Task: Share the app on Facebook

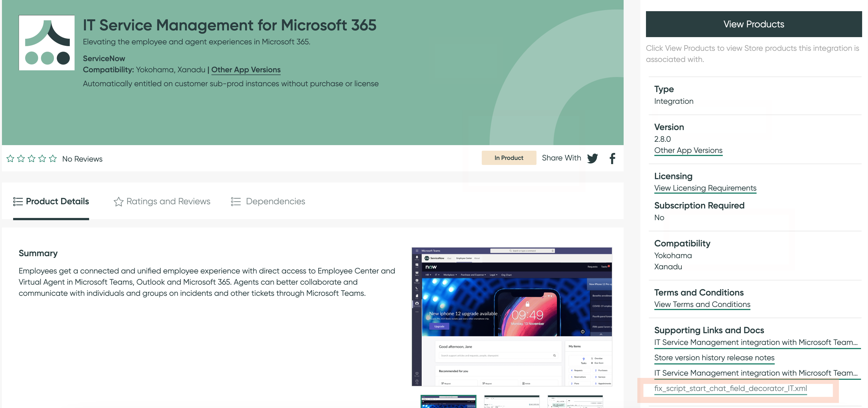Action: 612,158
